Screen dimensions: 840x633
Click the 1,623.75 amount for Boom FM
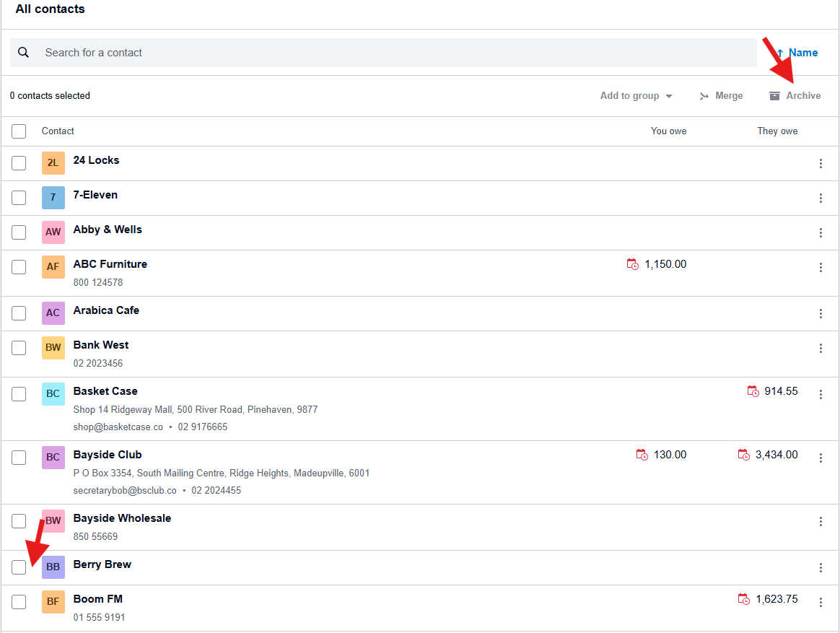point(776,599)
